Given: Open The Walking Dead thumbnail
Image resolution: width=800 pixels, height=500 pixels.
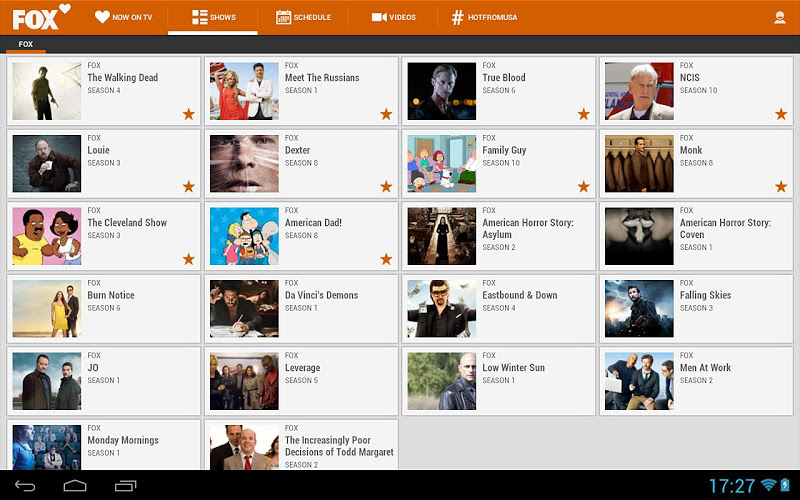Looking at the screenshot, I should pos(47,91).
